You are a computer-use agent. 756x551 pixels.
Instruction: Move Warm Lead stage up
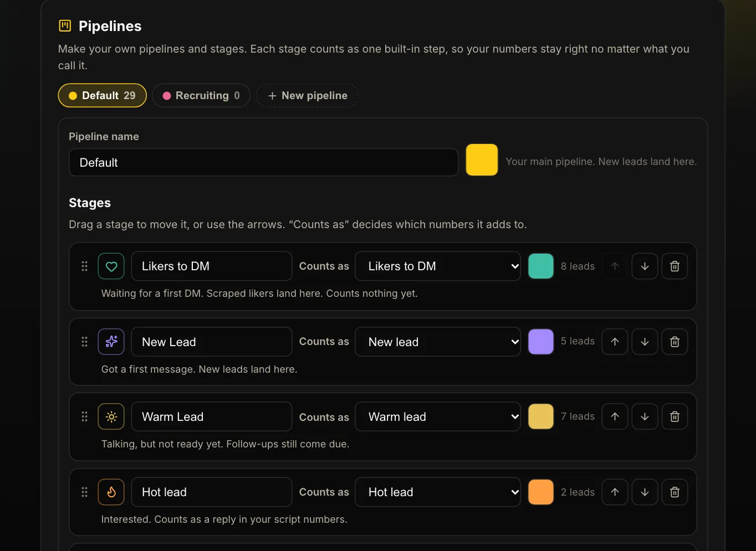tap(615, 416)
